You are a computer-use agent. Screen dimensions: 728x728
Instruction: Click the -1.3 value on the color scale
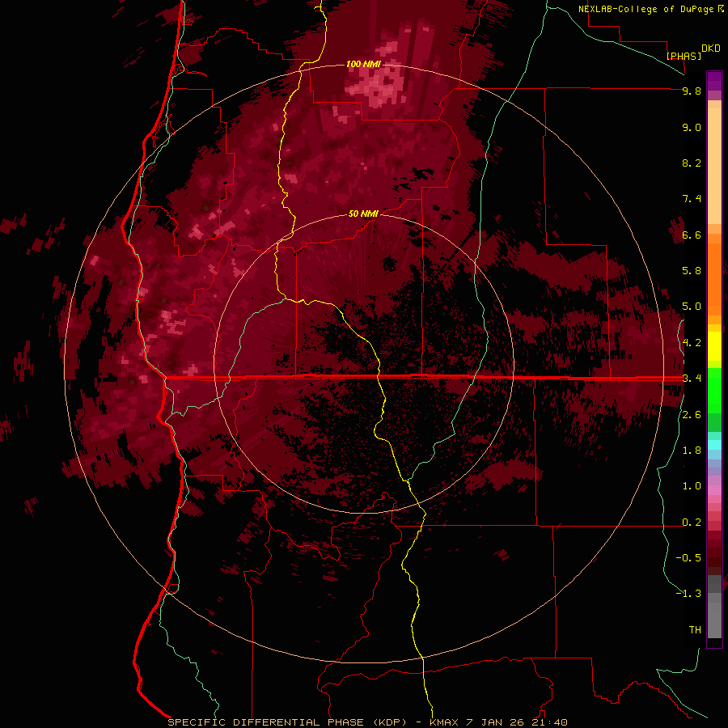[x=688, y=594]
